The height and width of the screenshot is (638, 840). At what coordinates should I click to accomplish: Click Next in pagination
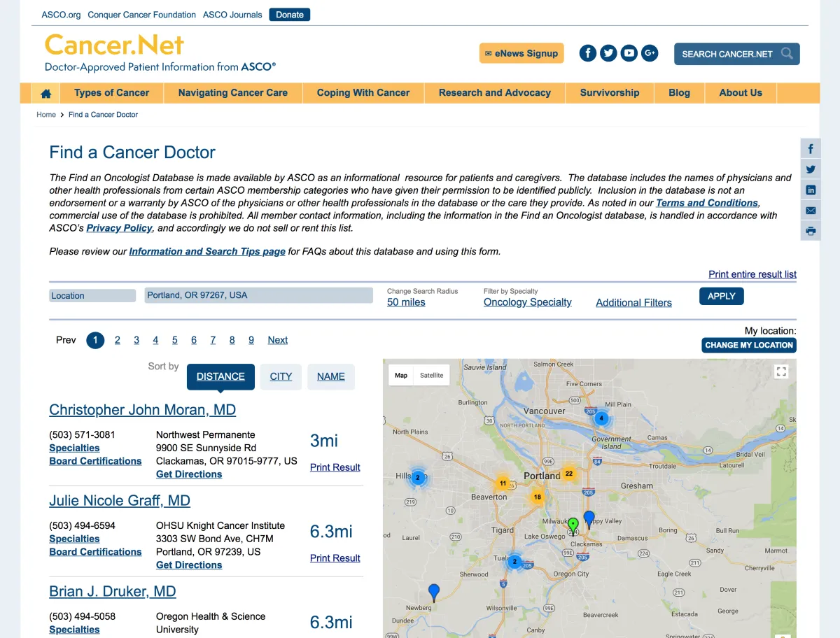pyautogui.click(x=278, y=340)
